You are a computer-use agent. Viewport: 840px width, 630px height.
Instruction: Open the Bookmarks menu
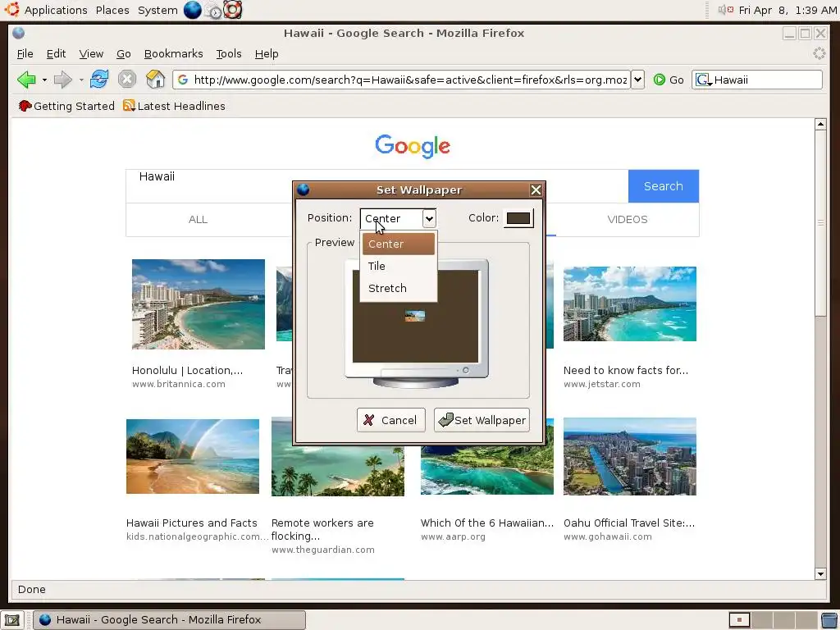pos(174,53)
